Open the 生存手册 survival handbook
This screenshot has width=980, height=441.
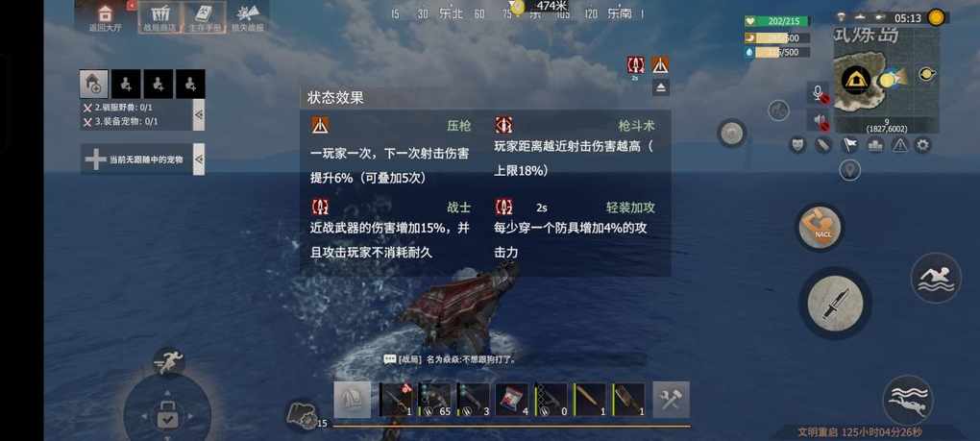(205, 16)
